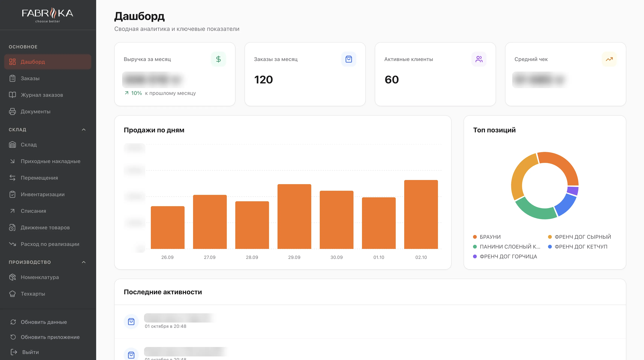Click the БРАУНИ legend color dot
The width and height of the screenshot is (644, 360).
(475, 237)
